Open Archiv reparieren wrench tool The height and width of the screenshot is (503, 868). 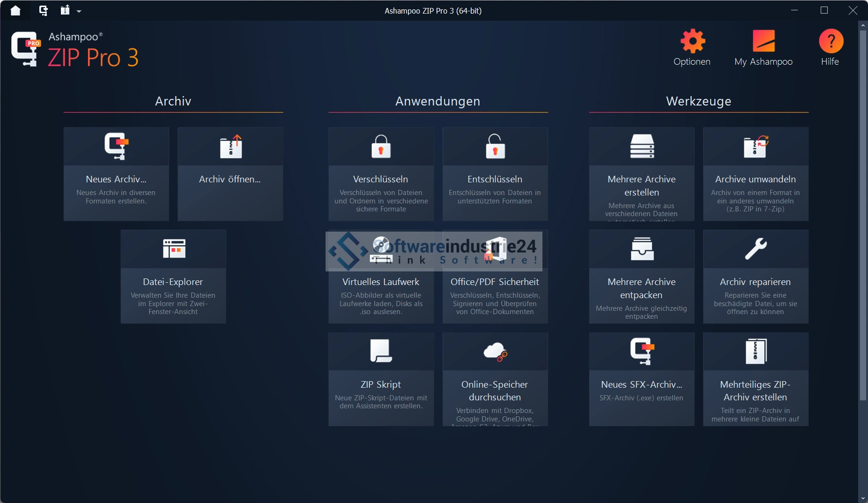pyautogui.click(x=755, y=276)
